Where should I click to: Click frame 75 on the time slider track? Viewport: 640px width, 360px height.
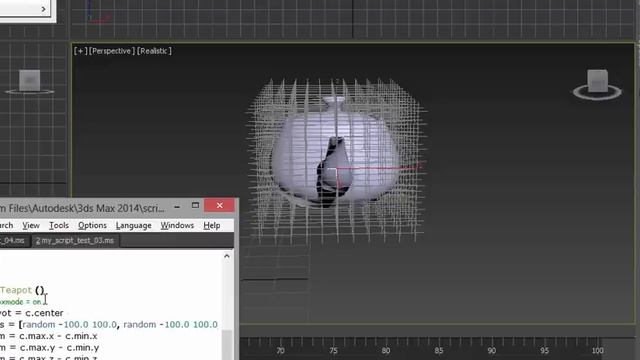(333, 350)
